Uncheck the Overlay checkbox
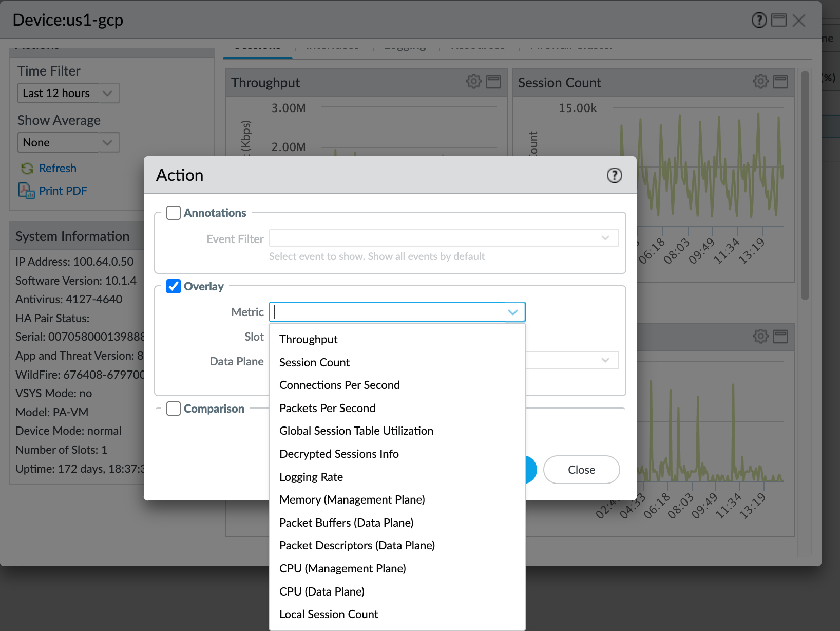 [174, 286]
